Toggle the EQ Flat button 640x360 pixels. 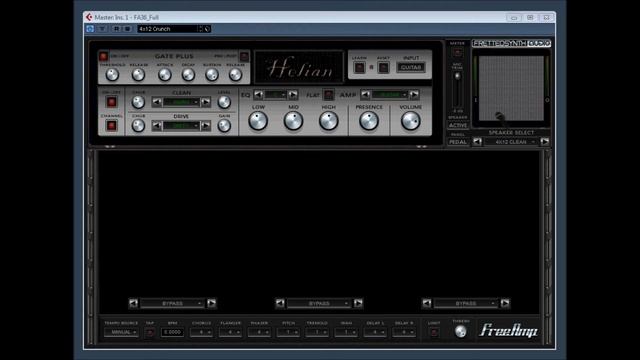329,95
